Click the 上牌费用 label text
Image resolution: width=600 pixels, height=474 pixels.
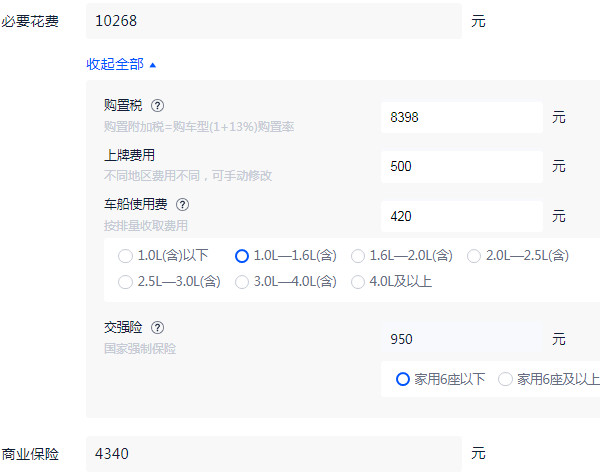[129, 155]
